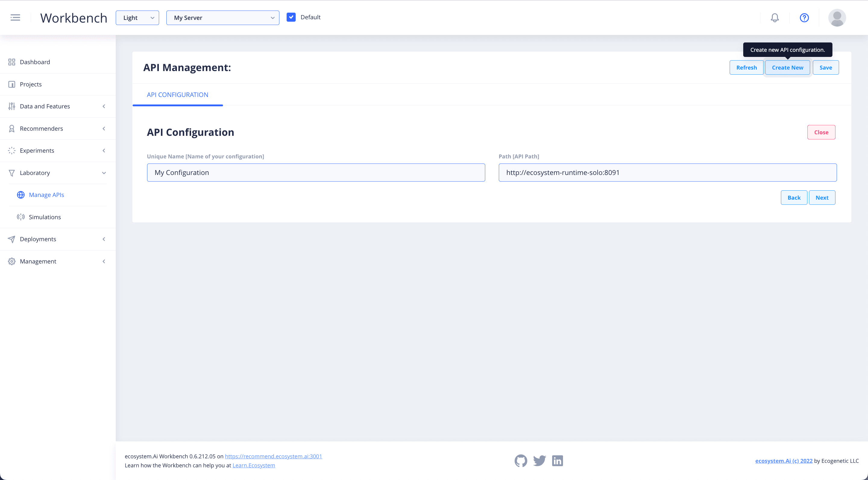Uncheck the Default server checkbox
Viewport: 868px width, 480px height.
(x=291, y=17)
